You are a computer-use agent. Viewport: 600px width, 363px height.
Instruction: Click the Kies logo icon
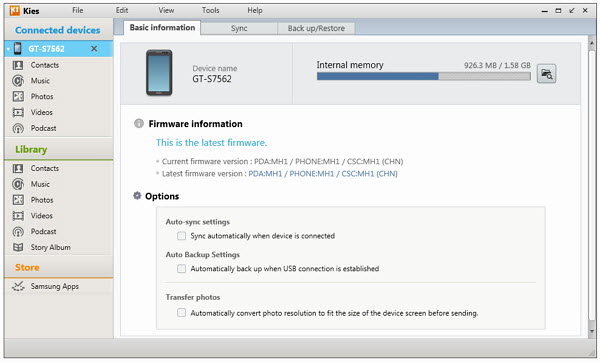15,10
